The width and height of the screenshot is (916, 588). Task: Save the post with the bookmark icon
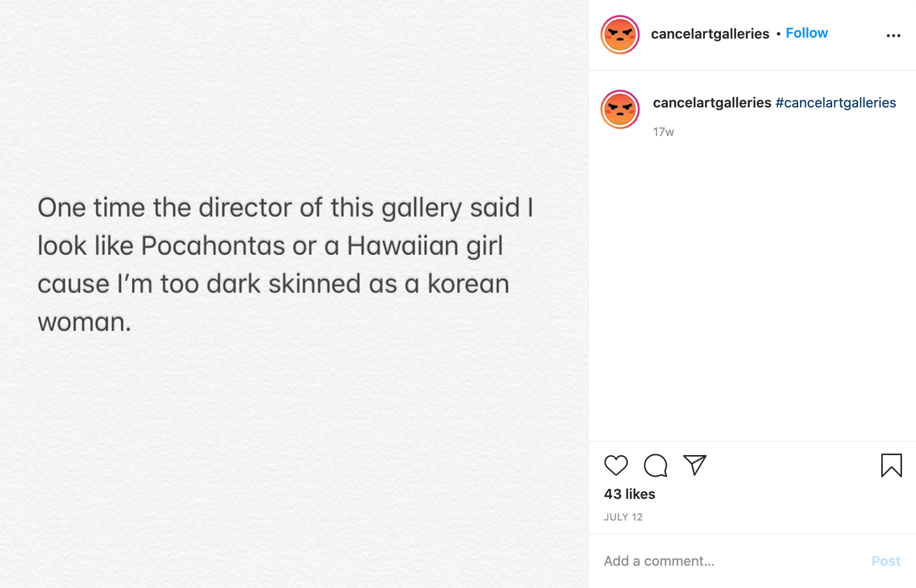[891, 465]
